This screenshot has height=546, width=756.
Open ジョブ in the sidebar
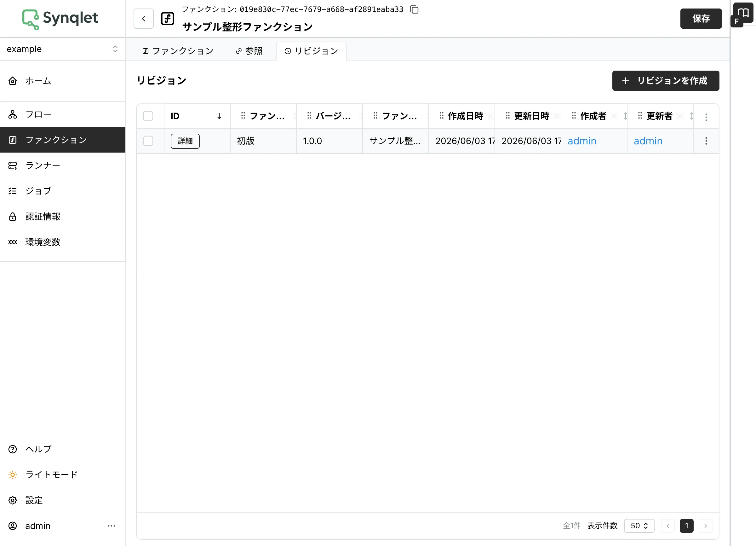[63, 191]
